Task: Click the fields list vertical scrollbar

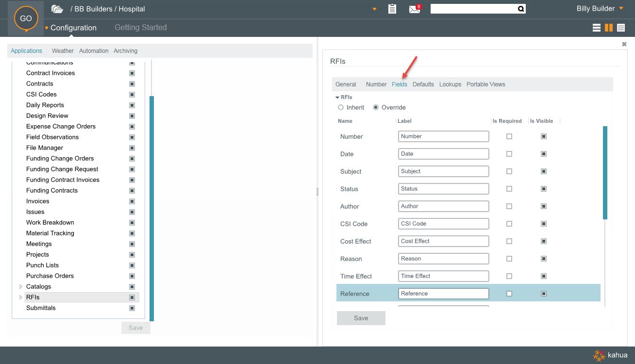Action: click(x=605, y=172)
